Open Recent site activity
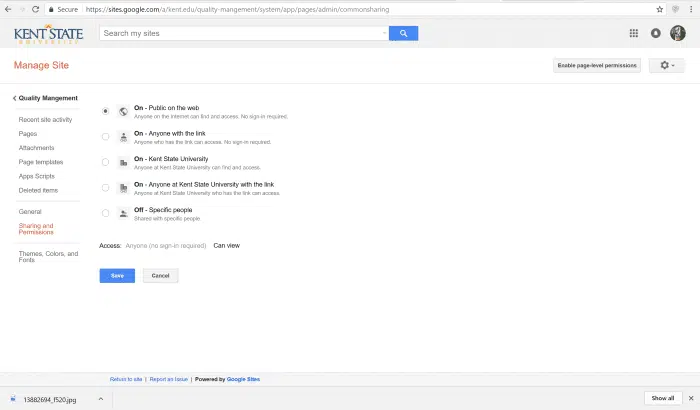Screen dimensions: 700x410 [x=45, y=120]
